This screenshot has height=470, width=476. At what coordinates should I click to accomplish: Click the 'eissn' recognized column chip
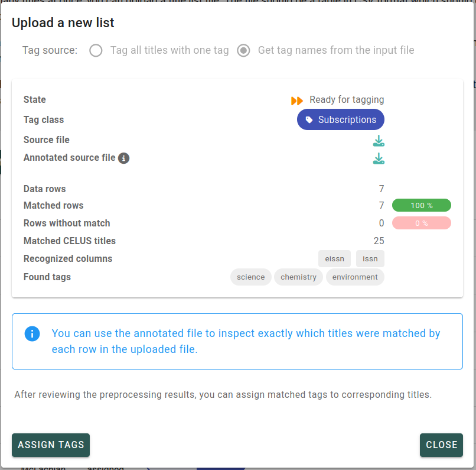(x=334, y=259)
